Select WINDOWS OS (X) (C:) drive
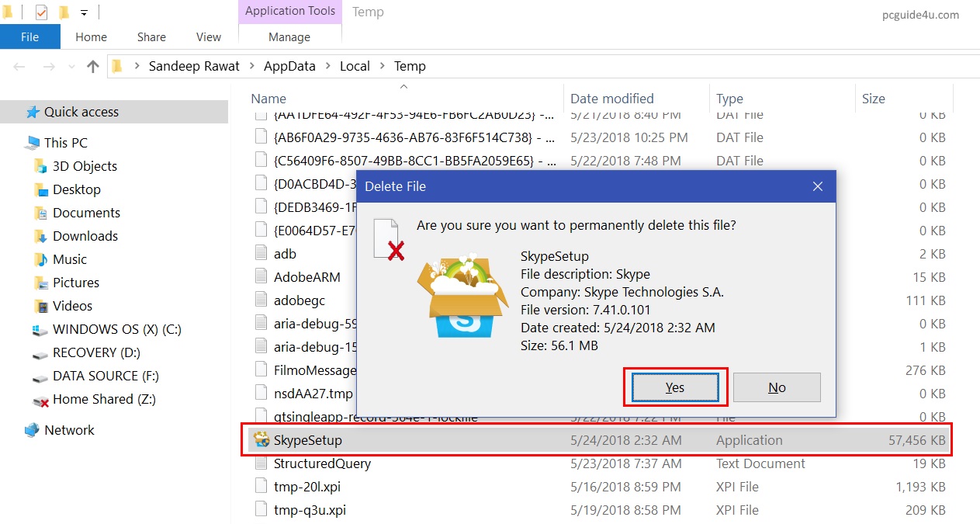Viewport: 980px width, 524px height. [116, 329]
